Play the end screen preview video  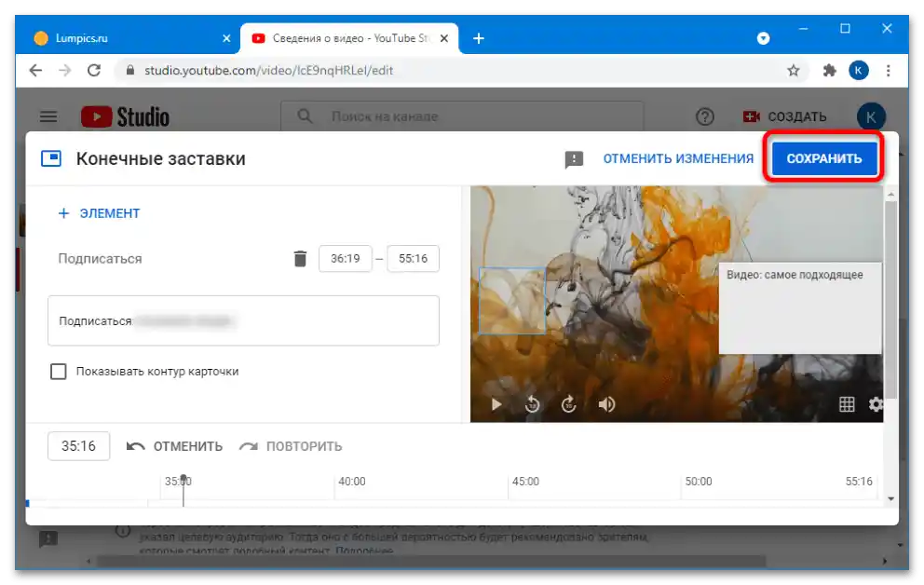(x=496, y=404)
